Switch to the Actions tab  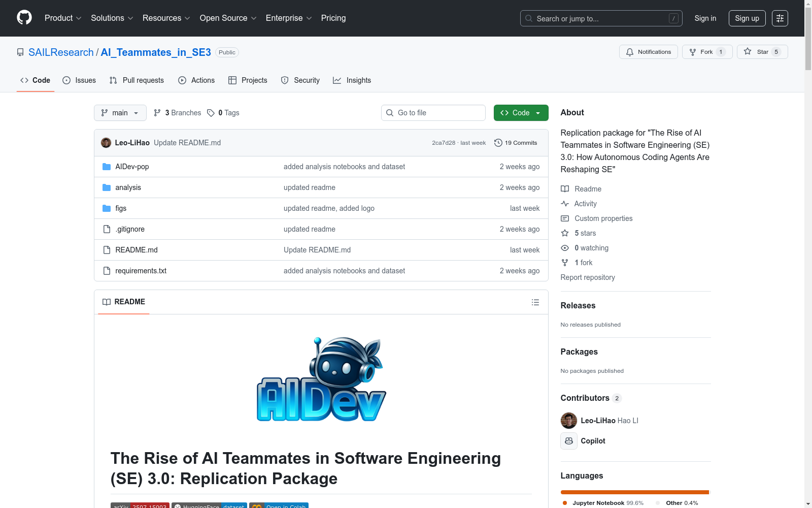point(196,80)
